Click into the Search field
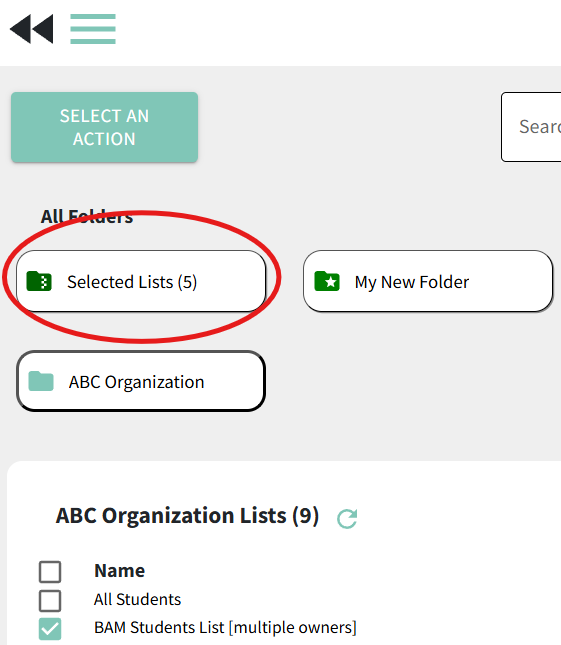561x645 pixels. [531, 127]
